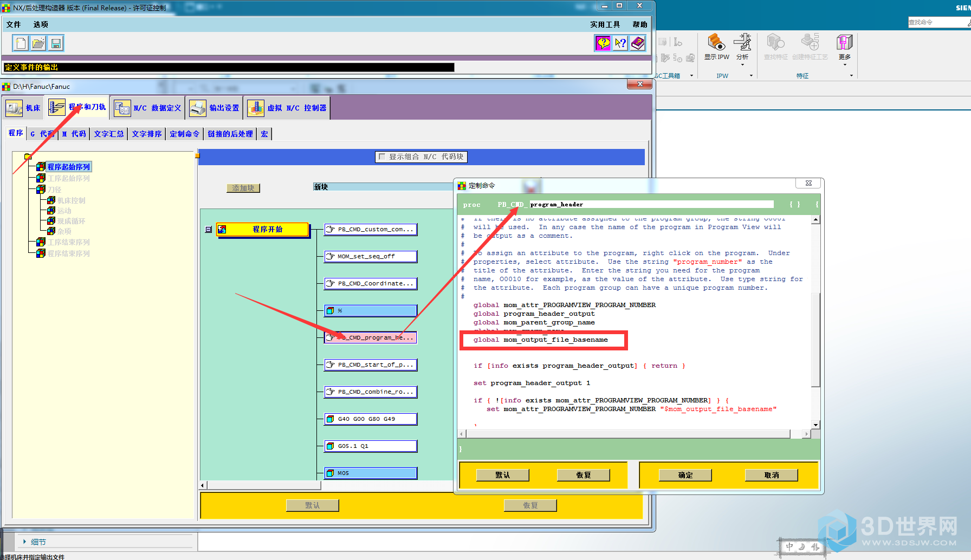Click the 显示 IPW icon in NX ribbon
The image size is (971, 560).
point(716,42)
